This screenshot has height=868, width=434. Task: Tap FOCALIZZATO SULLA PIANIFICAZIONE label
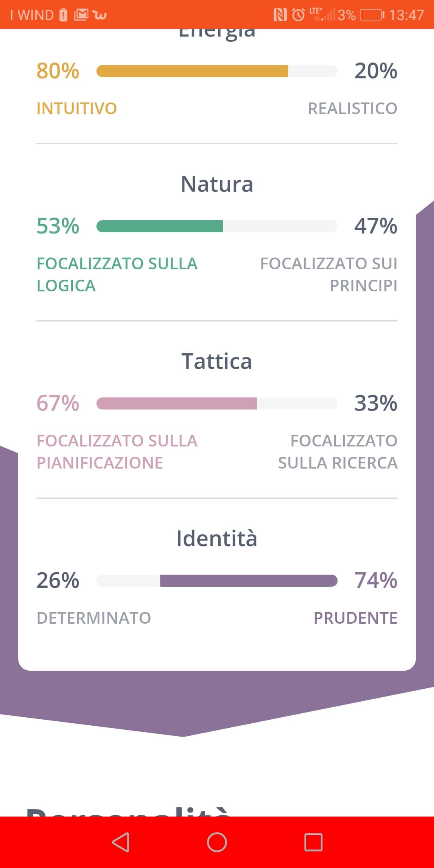point(117,452)
